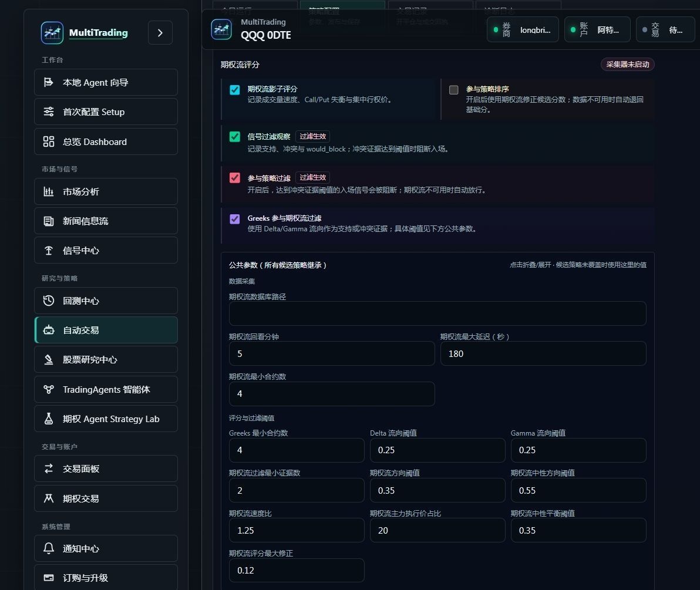Click the 交易面板 swap arrows icon
This screenshot has width=700, height=590.
pos(48,468)
